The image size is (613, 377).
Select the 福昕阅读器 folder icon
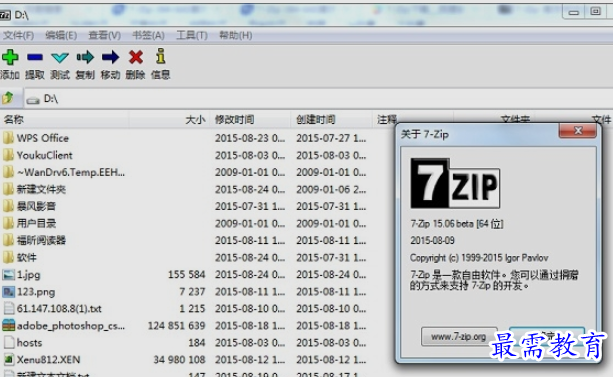[x=8, y=240]
